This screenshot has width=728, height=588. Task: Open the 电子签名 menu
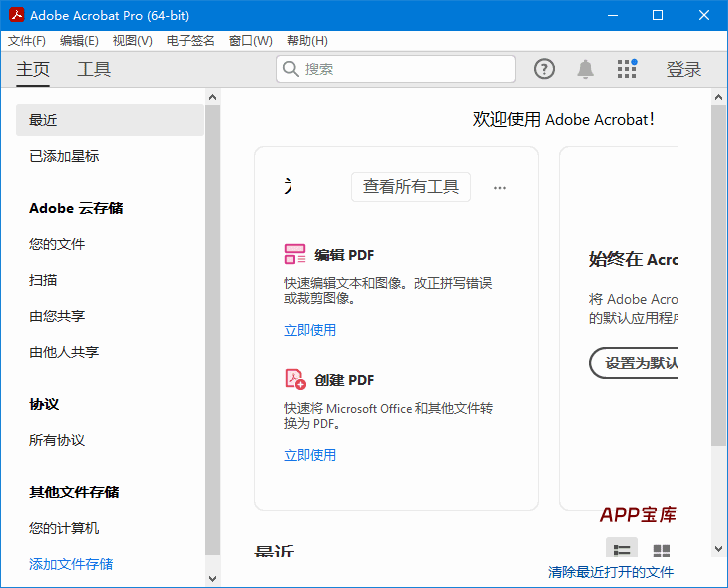pos(190,41)
